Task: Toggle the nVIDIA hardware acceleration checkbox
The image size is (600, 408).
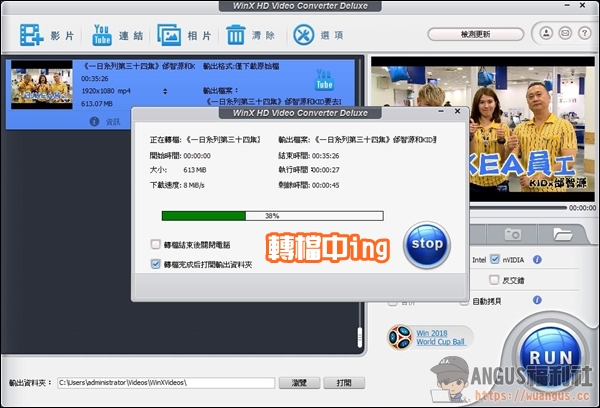Action: (494, 259)
